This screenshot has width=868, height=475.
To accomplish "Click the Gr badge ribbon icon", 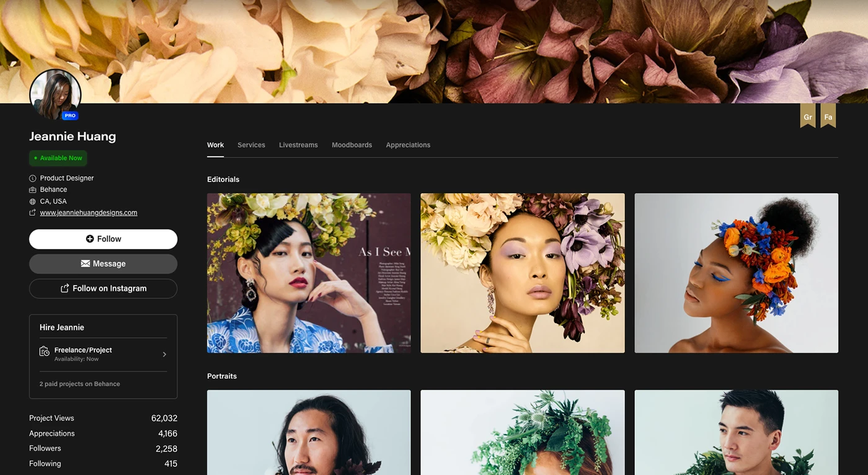I will click(x=807, y=116).
